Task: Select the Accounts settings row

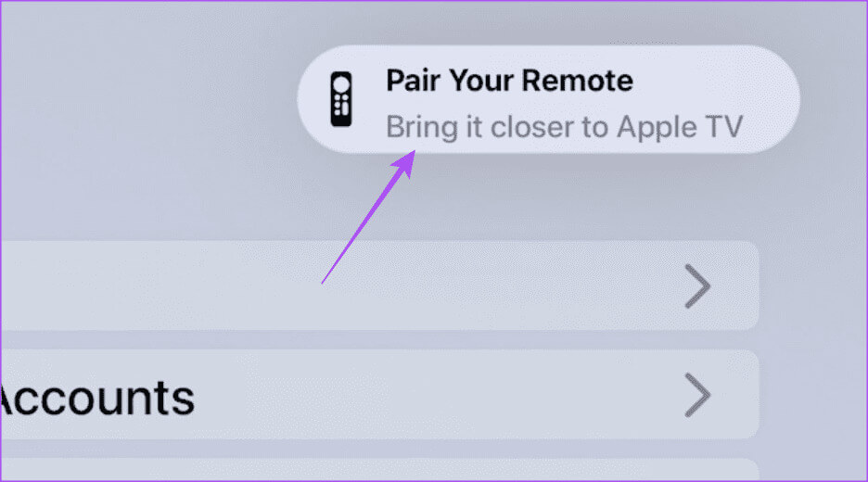Action: tap(379, 395)
